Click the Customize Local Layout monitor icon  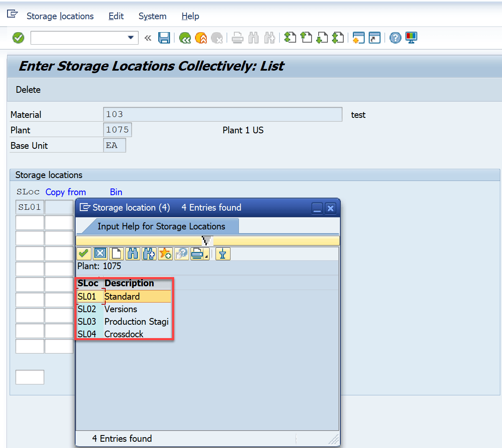click(x=411, y=38)
